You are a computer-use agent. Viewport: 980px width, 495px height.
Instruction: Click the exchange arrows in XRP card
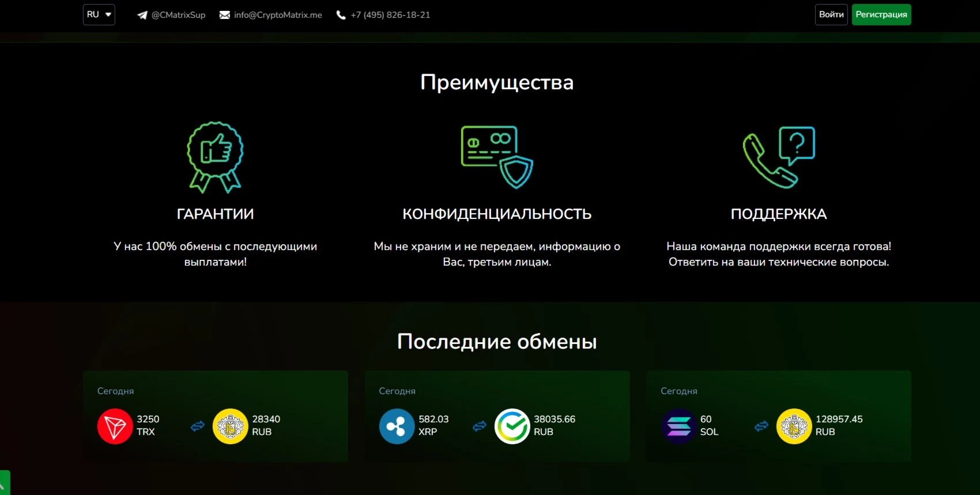coord(480,426)
